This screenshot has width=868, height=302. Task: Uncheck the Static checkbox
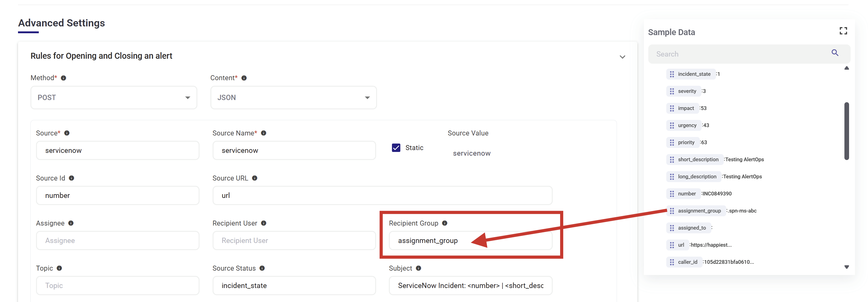pos(396,148)
